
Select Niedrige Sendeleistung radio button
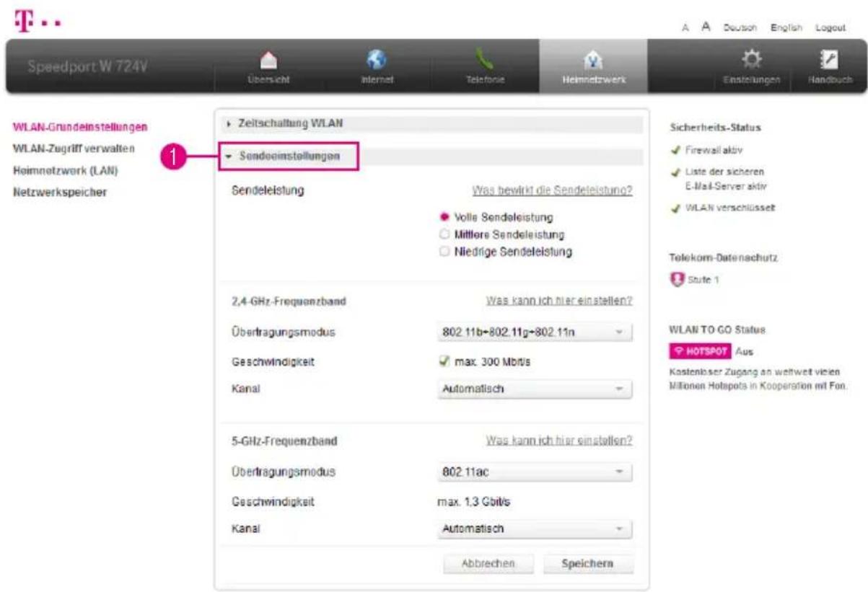pyautogui.click(x=444, y=252)
